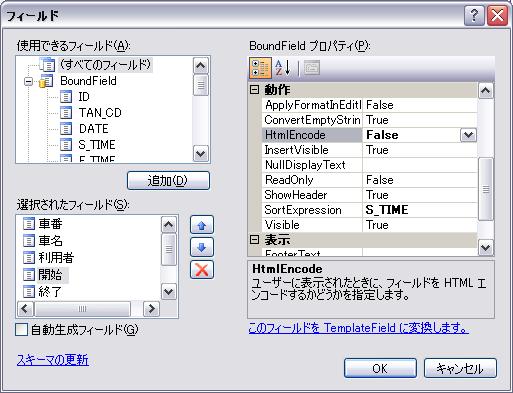
Task: Click the NullDisplayText value field
Action: click(x=420, y=165)
